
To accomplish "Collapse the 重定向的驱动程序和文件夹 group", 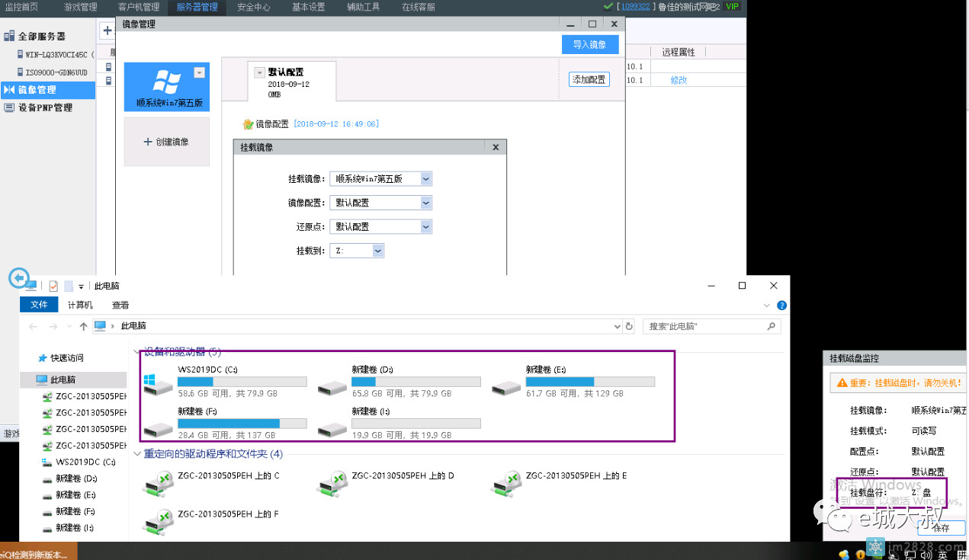I will [137, 454].
